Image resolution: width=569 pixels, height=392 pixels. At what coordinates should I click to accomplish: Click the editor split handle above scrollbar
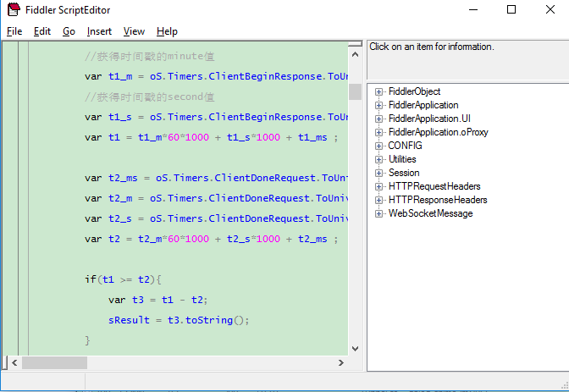coord(356,44)
